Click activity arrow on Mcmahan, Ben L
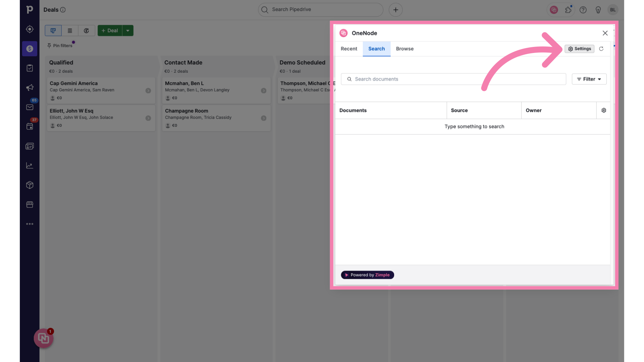 coord(264,90)
